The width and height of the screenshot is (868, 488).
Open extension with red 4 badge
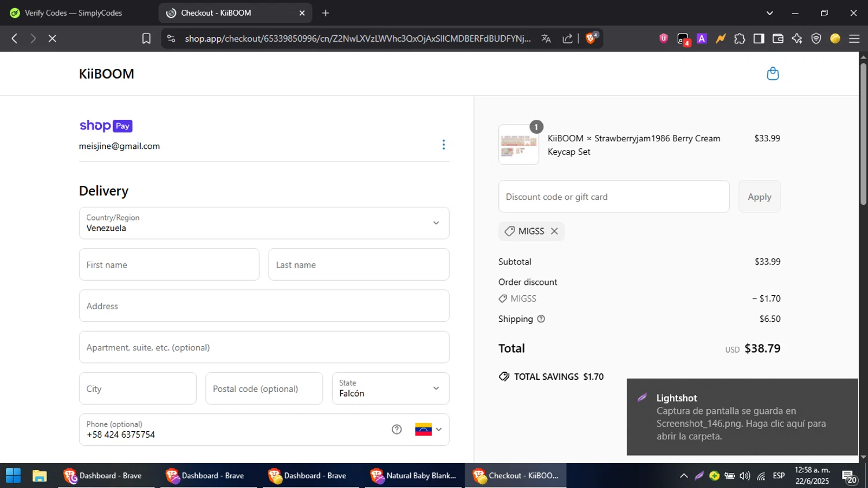tap(683, 39)
